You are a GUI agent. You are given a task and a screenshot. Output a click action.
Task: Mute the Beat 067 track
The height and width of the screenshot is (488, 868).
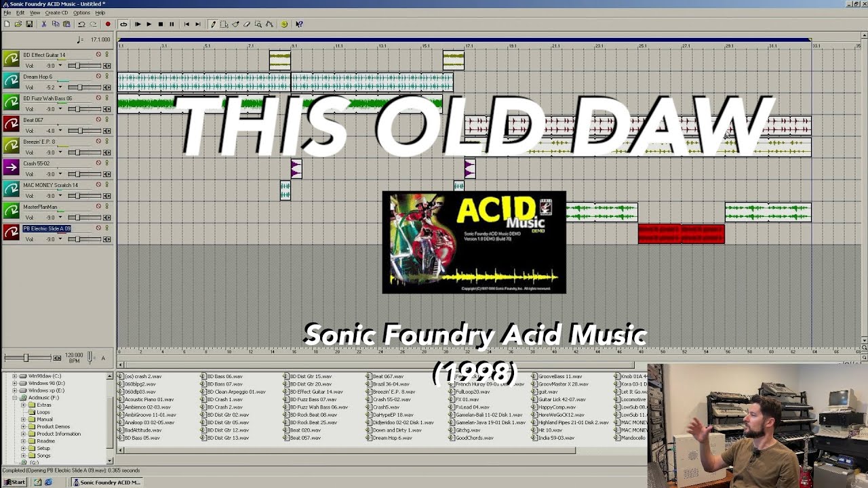(98, 120)
